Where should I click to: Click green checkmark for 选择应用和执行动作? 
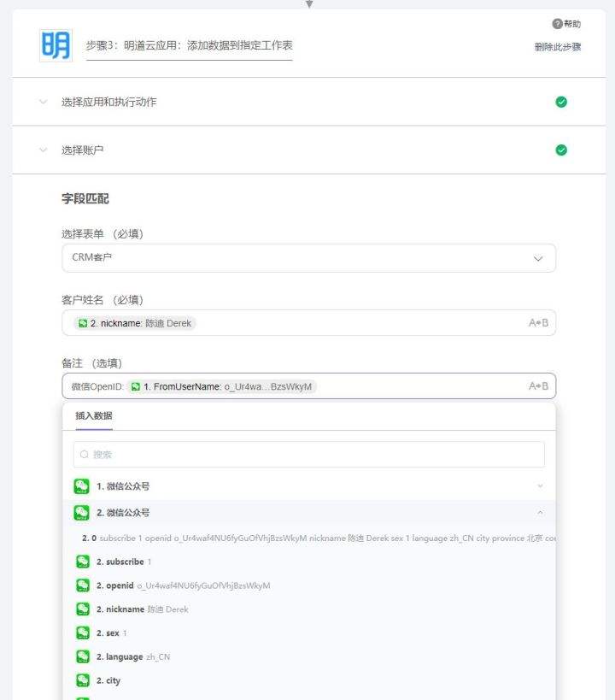(x=561, y=102)
